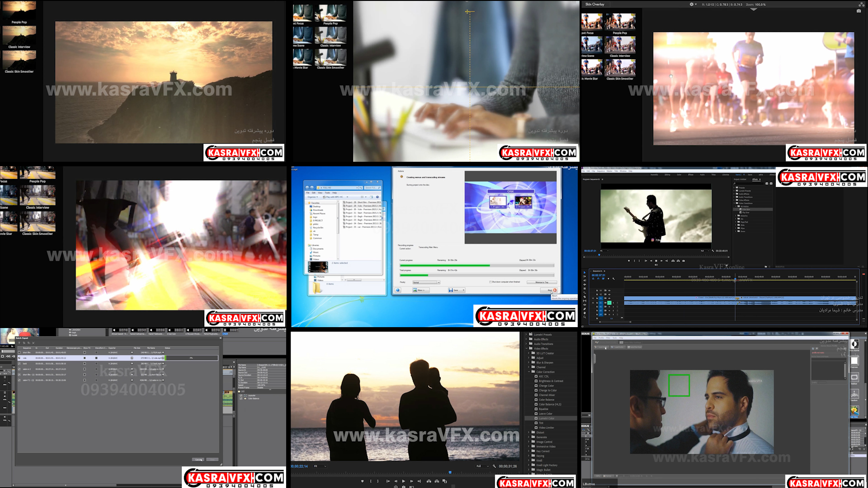Uncheck the 'back' sequence checkbox in Batch Export

tap(19, 363)
